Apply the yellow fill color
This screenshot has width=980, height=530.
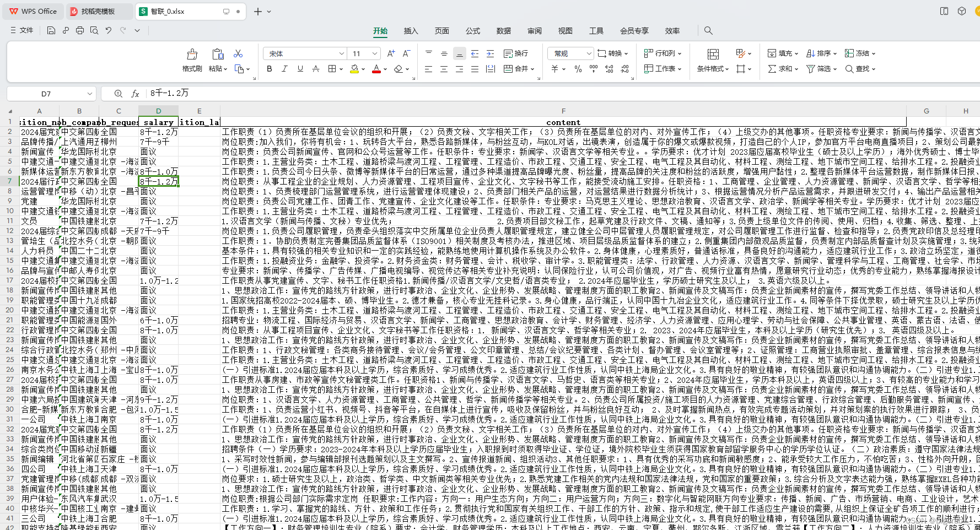(354, 69)
